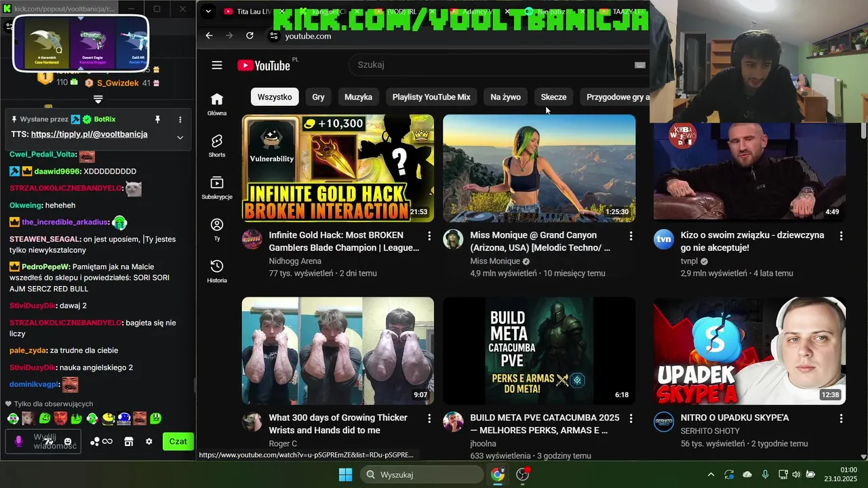Expand the leaderboard chevron in Kick chat

coord(98,99)
